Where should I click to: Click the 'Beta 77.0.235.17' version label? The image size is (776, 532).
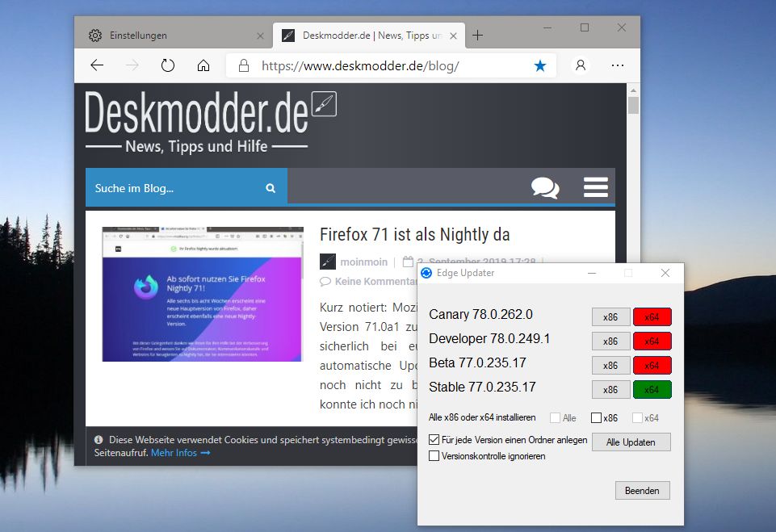tap(477, 363)
